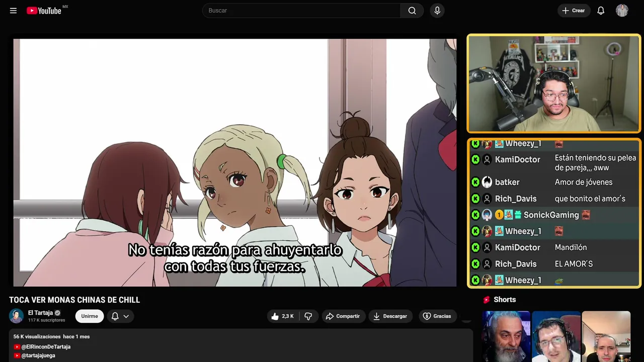
Task: Open the hamburger guide menu
Action: pos(13,11)
